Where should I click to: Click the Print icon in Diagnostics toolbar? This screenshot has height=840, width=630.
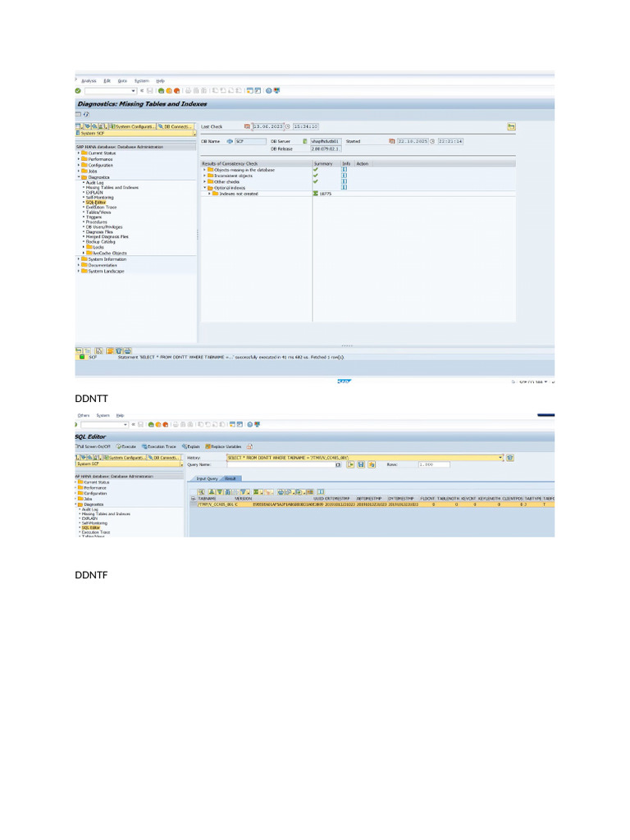click(x=188, y=90)
